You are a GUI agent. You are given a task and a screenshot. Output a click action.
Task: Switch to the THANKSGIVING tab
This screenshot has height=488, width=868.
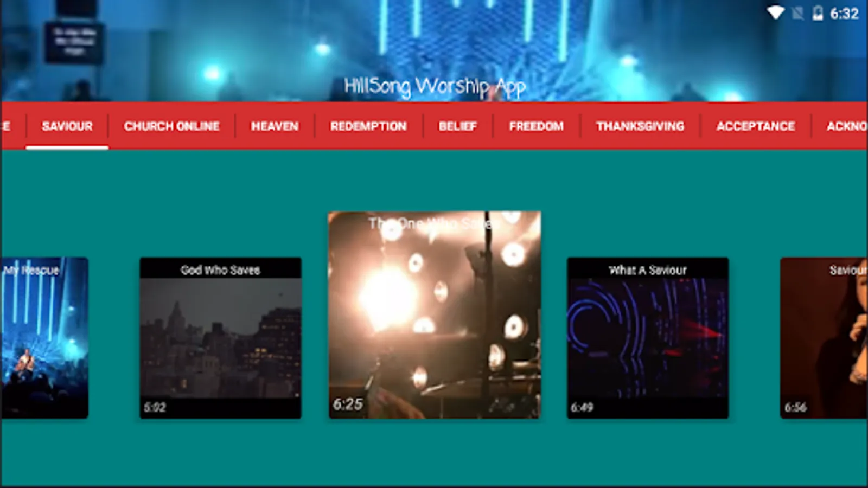(640, 126)
